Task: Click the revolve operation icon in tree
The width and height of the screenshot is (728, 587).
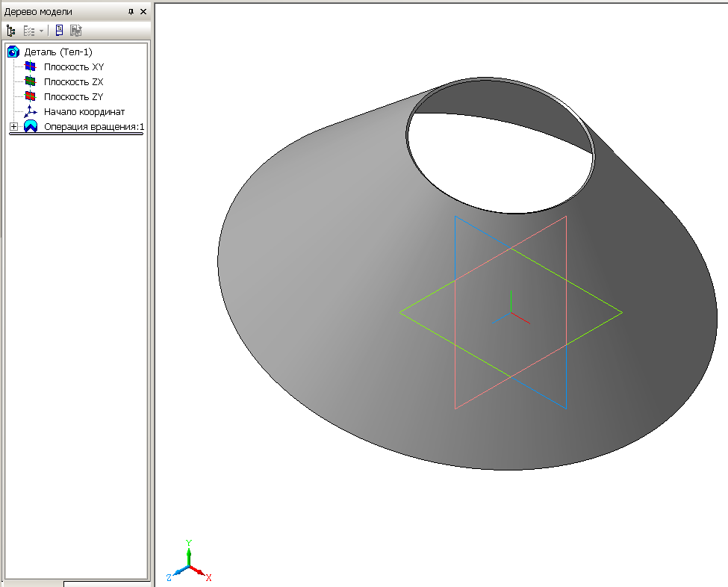Action: (x=31, y=126)
